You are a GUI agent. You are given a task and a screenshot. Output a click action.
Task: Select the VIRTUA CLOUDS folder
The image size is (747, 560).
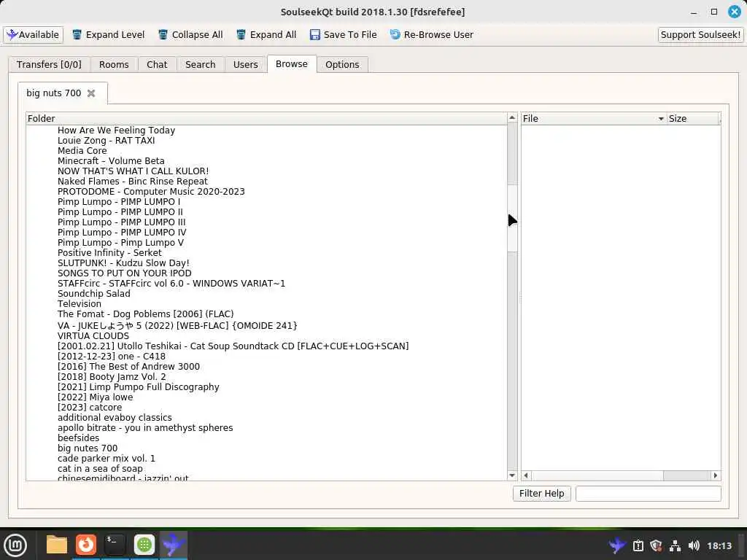tap(93, 335)
